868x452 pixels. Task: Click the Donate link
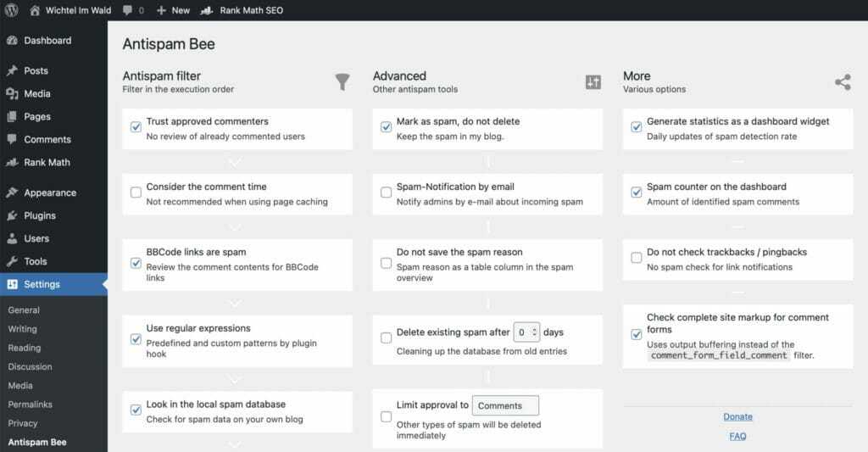pyautogui.click(x=737, y=416)
